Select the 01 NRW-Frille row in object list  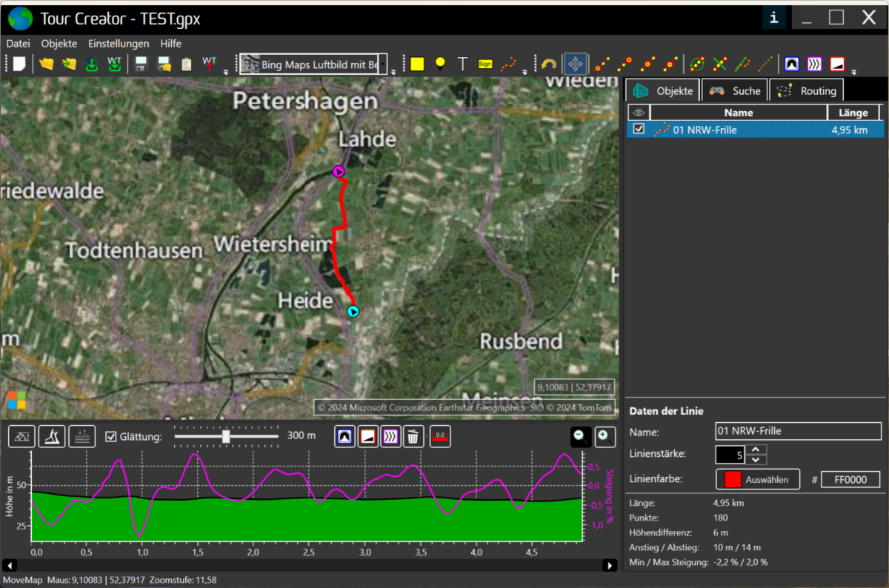click(756, 130)
